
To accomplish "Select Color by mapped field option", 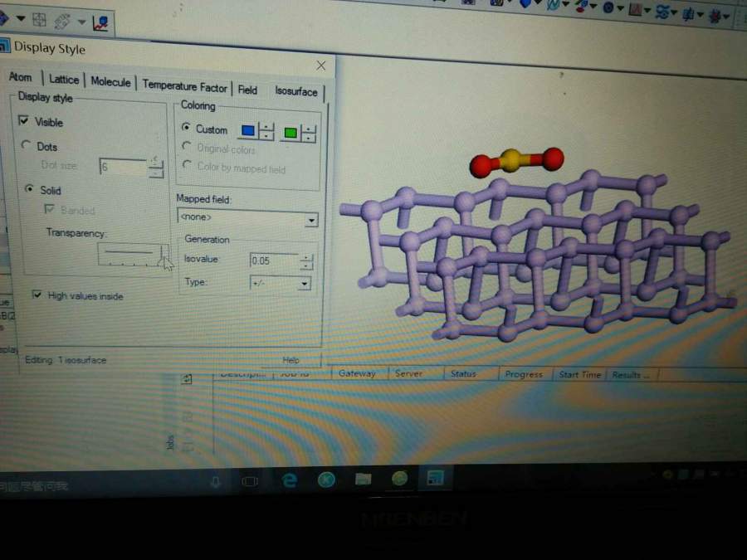I will [x=187, y=165].
